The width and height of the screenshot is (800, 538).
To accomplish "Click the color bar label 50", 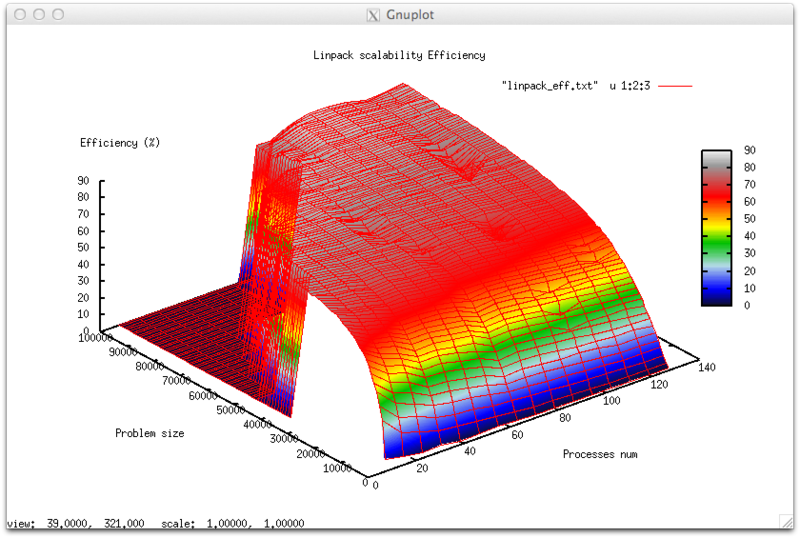I will (749, 219).
